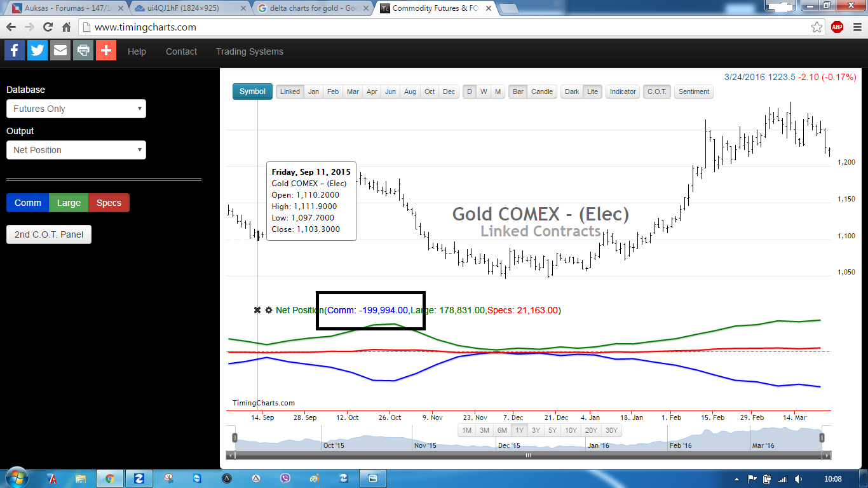Set chart range to 3Y
This screenshot has width=868, height=488.
(x=536, y=430)
